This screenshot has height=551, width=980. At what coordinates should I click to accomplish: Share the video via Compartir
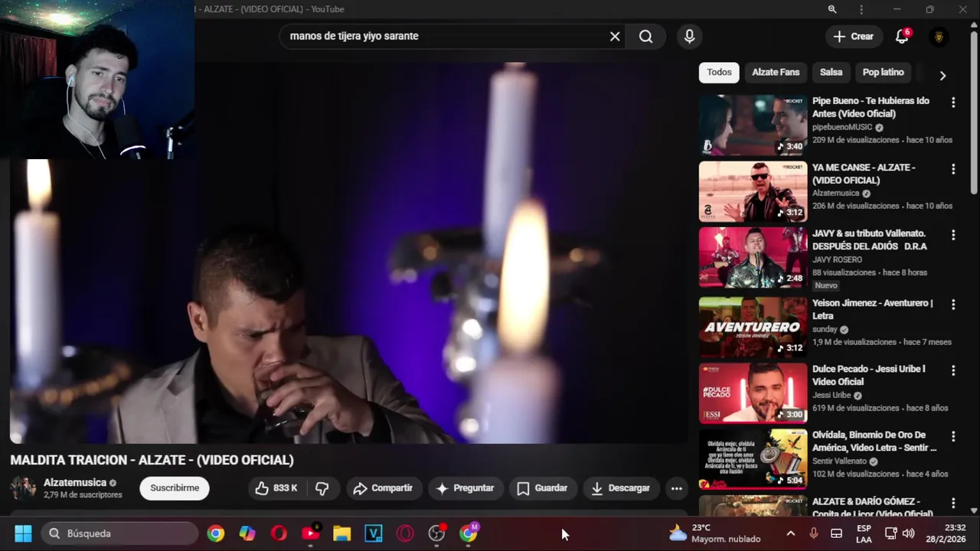(x=383, y=488)
